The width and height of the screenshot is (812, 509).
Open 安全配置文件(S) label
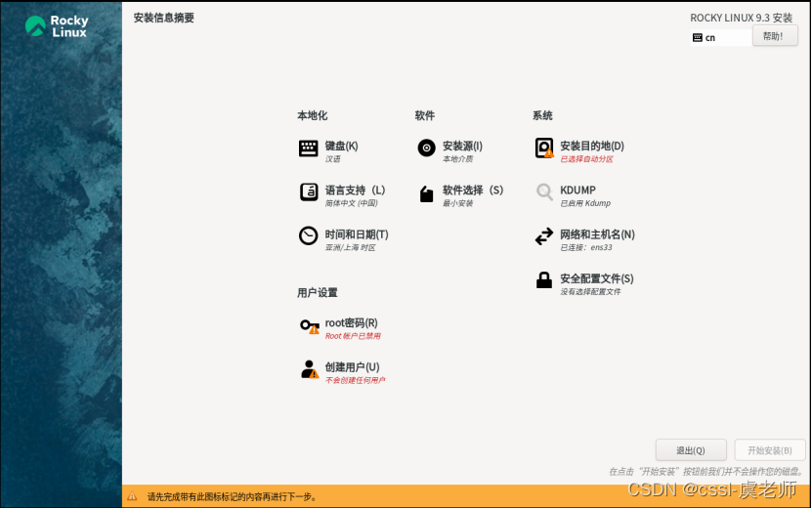597,278
